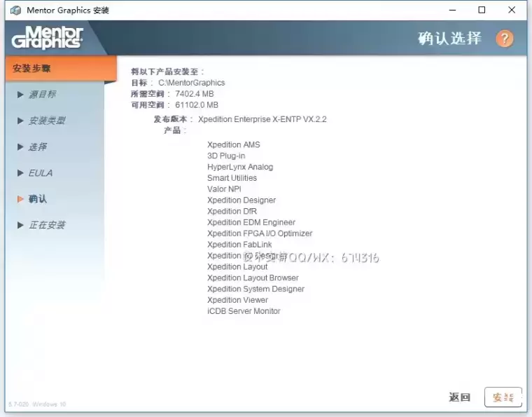Close the Mentor Graphics installer window
The width and height of the screenshot is (532, 417).
pyautogui.click(x=512, y=11)
